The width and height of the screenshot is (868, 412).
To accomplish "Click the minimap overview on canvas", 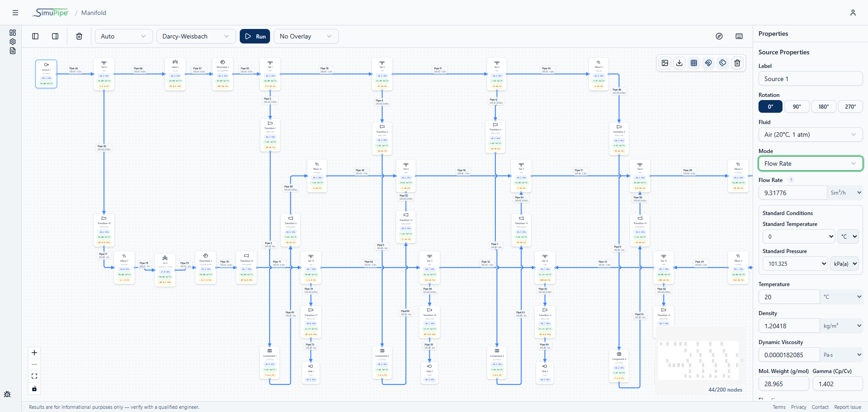I will (699, 360).
